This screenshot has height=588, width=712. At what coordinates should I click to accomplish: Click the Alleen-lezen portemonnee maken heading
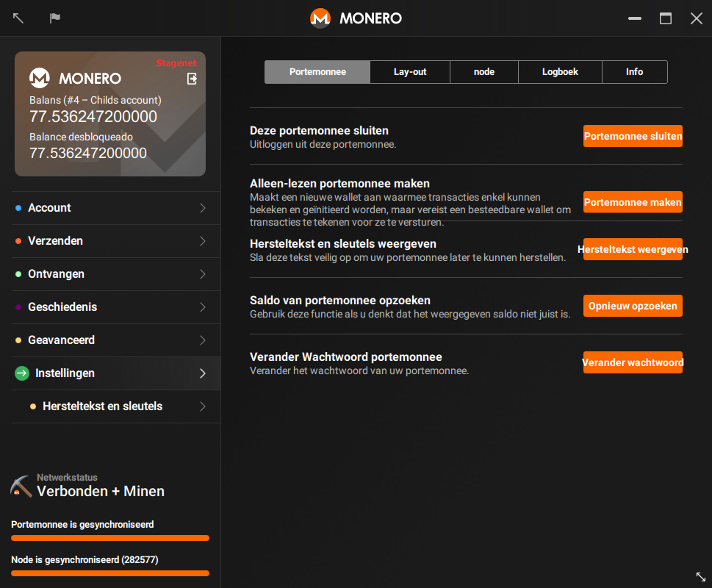coord(339,184)
